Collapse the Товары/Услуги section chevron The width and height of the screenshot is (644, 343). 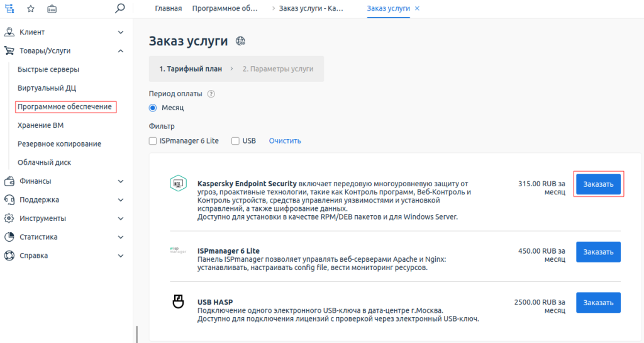[121, 51]
